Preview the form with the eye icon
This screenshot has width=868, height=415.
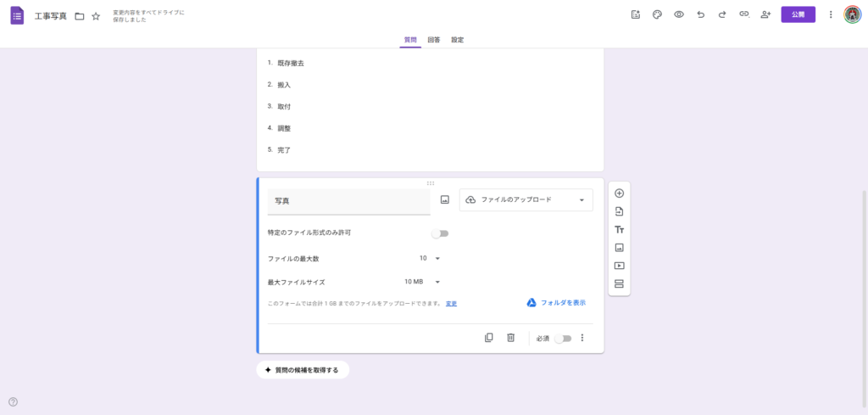679,14
